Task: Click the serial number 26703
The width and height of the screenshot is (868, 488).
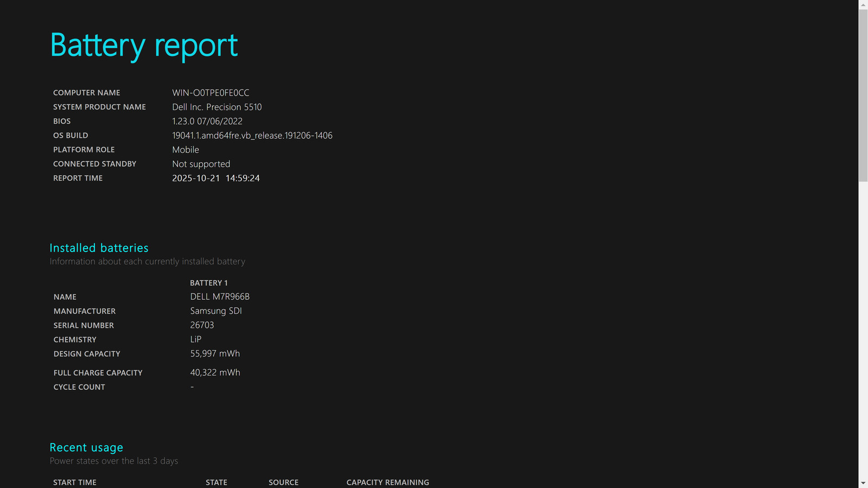Action: click(x=202, y=325)
